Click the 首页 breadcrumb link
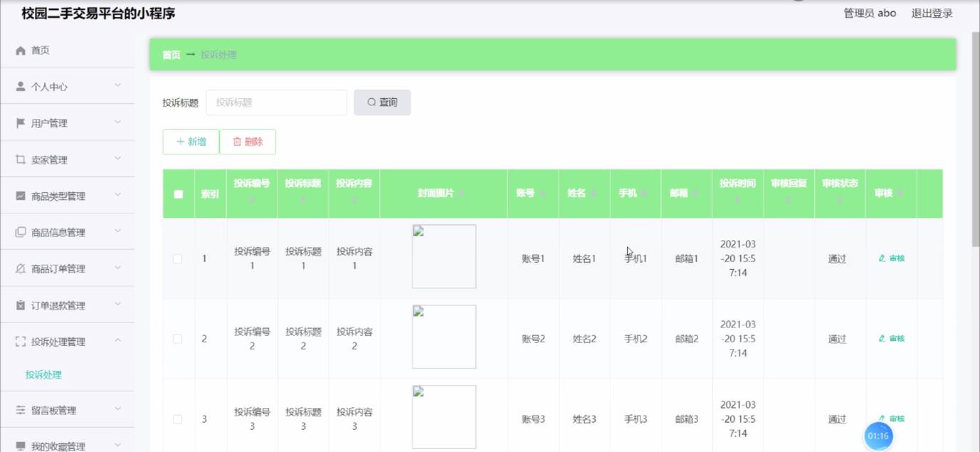Screen dimensions: 980x452 point(172,55)
